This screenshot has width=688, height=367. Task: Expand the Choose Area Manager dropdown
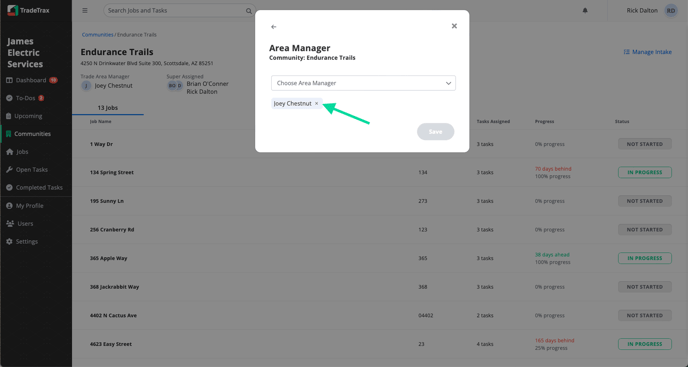[363, 83]
